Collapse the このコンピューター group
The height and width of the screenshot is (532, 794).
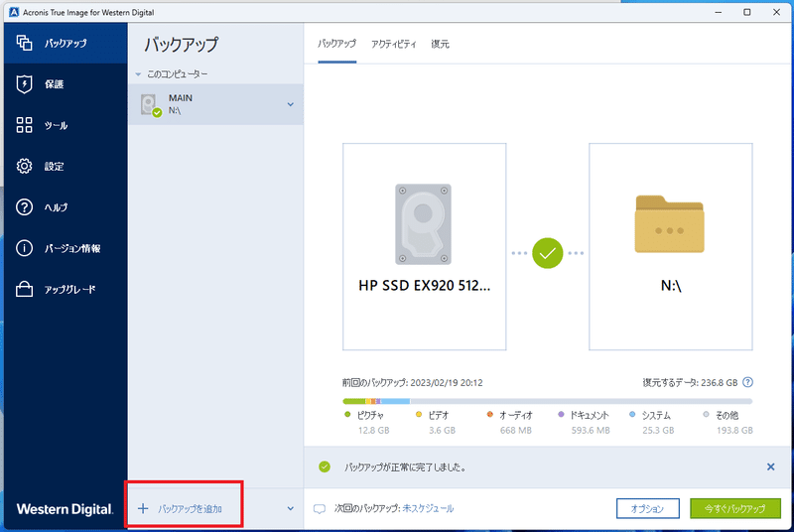tap(138, 74)
